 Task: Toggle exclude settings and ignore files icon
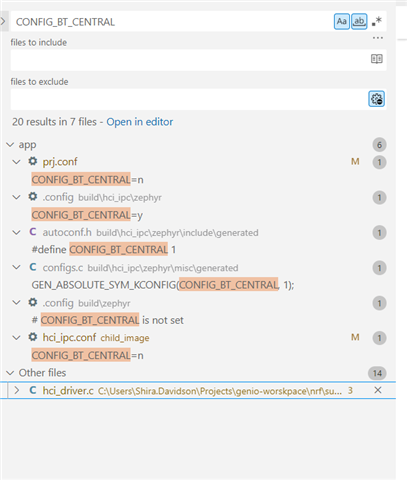coord(377,99)
